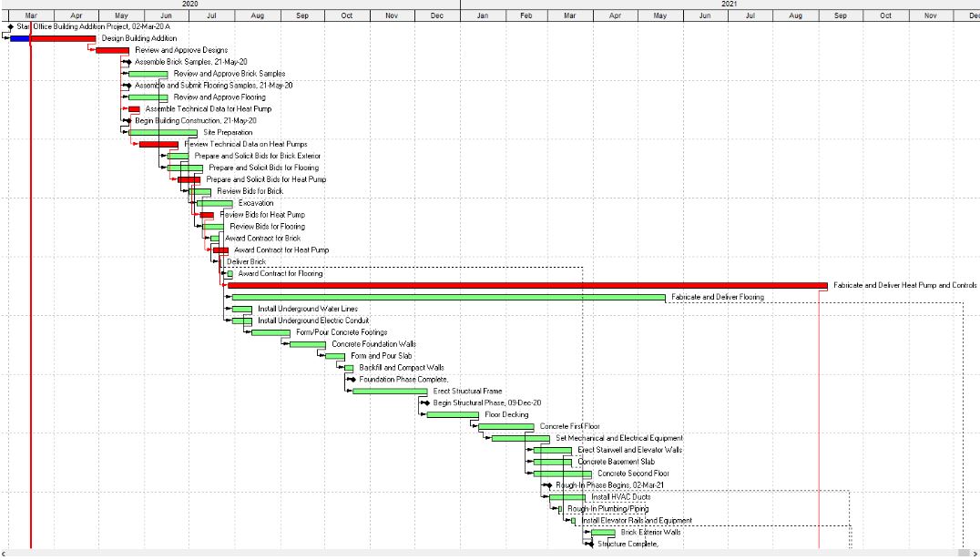Click the Jan 2021 month header
This screenshot has width=980, height=560.
(481, 15)
